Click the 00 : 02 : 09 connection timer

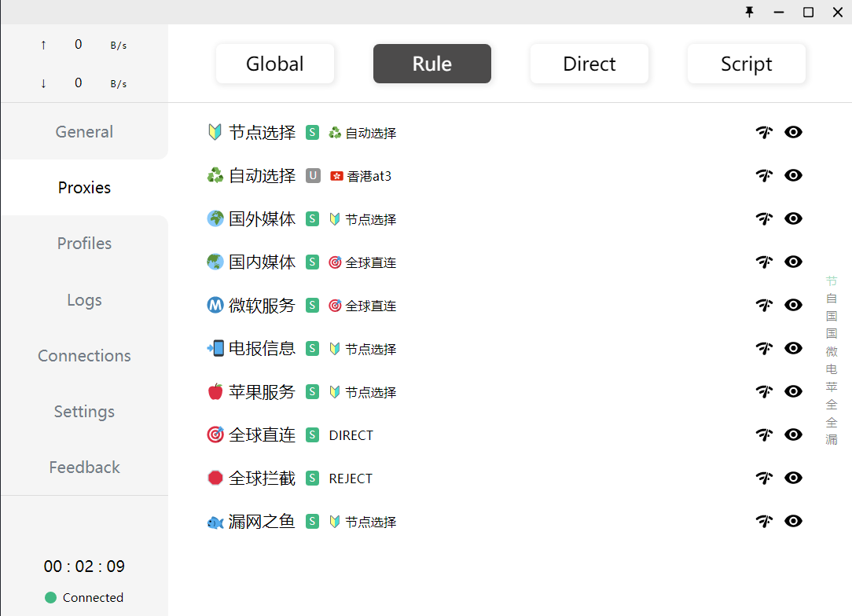click(x=84, y=566)
